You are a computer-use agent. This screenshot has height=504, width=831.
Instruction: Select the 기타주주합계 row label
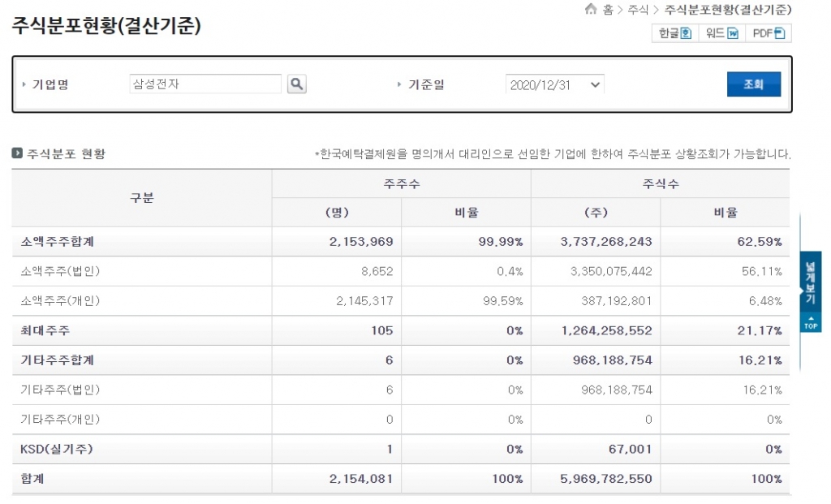click(x=59, y=360)
